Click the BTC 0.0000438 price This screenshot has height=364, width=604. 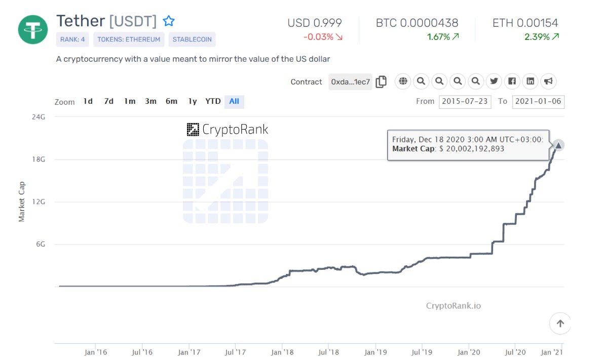coord(417,23)
